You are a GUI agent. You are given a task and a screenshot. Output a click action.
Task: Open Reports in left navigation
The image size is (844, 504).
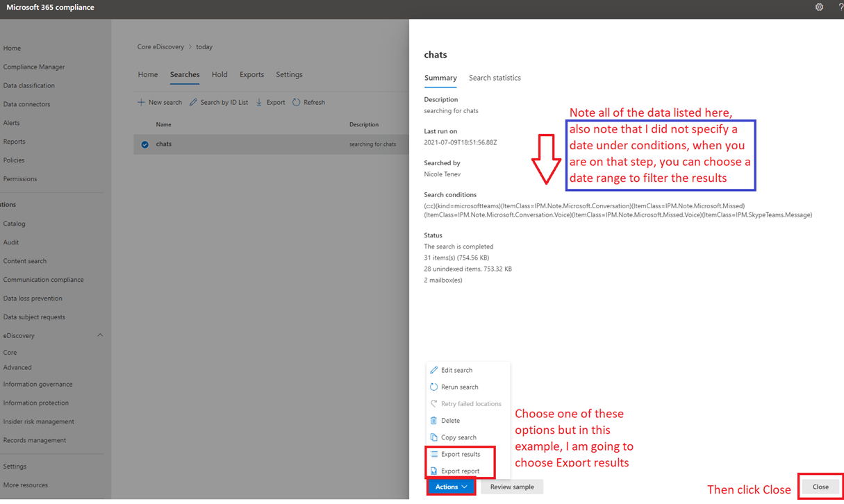tap(14, 142)
